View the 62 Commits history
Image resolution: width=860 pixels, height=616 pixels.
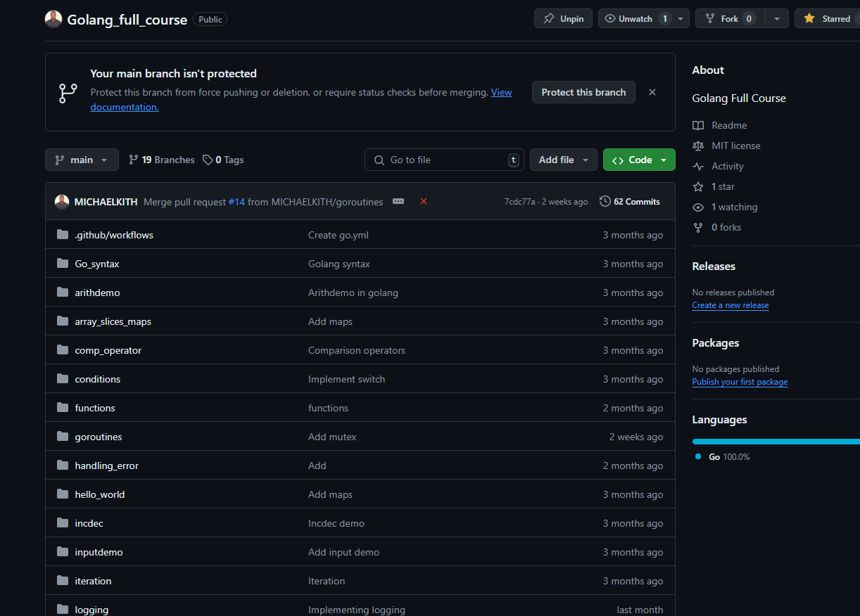click(630, 202)
